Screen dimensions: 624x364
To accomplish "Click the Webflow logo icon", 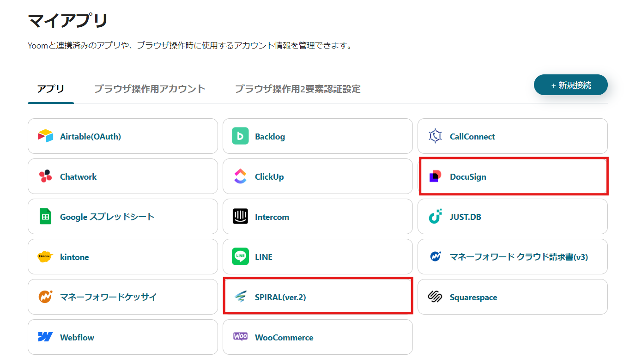I will click(x=45, y=337).
